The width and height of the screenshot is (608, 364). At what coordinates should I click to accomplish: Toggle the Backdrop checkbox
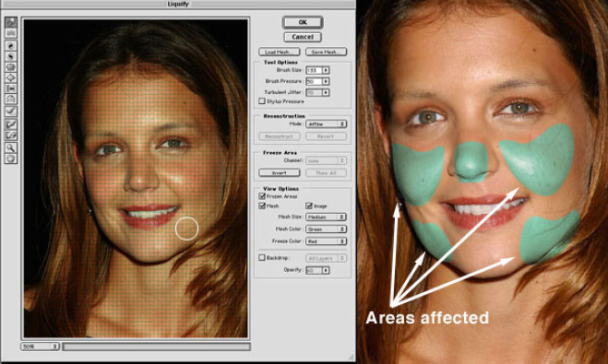click(x=262, y=257)
